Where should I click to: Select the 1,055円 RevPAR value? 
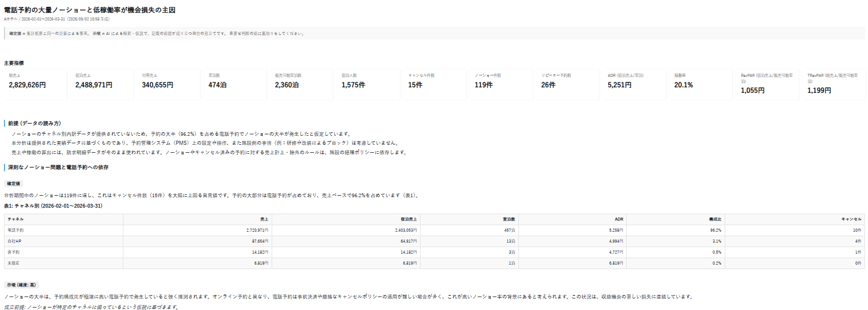point(753,90)
